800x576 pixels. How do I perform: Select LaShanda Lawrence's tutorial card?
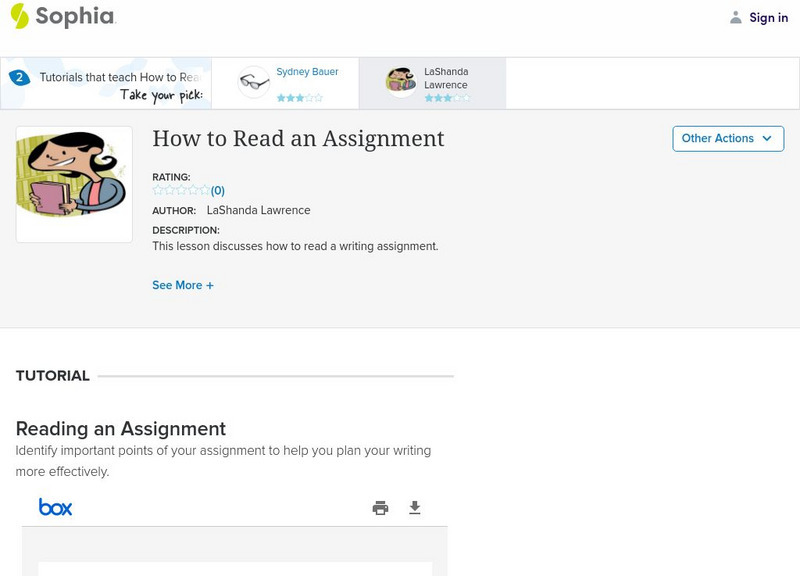[435, 81]
